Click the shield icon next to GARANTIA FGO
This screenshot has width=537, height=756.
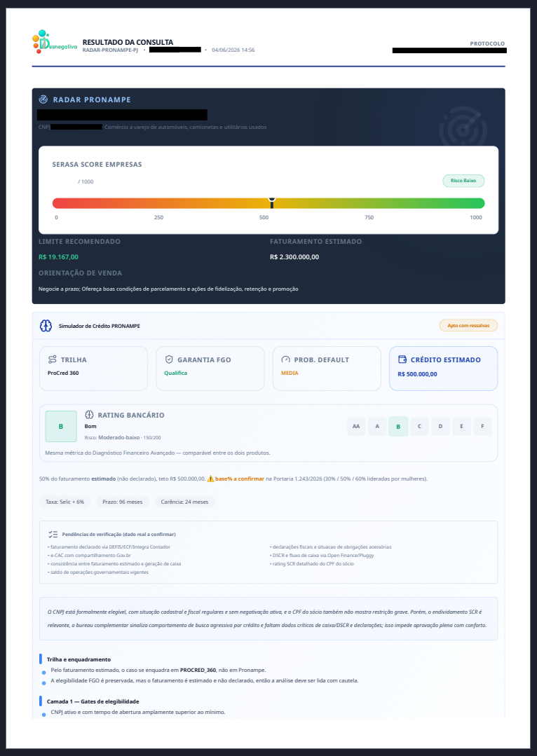[x=169, y=359]
